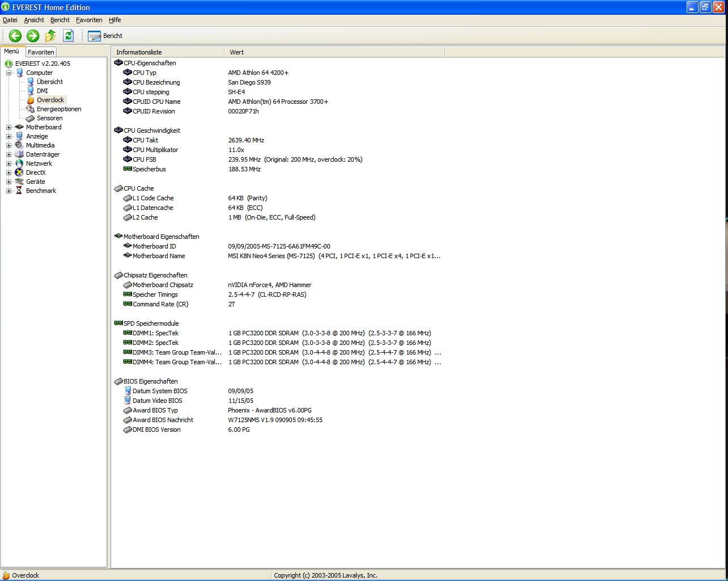
Task: Click the Anzeige monitor icon
Action: [19, 136]
